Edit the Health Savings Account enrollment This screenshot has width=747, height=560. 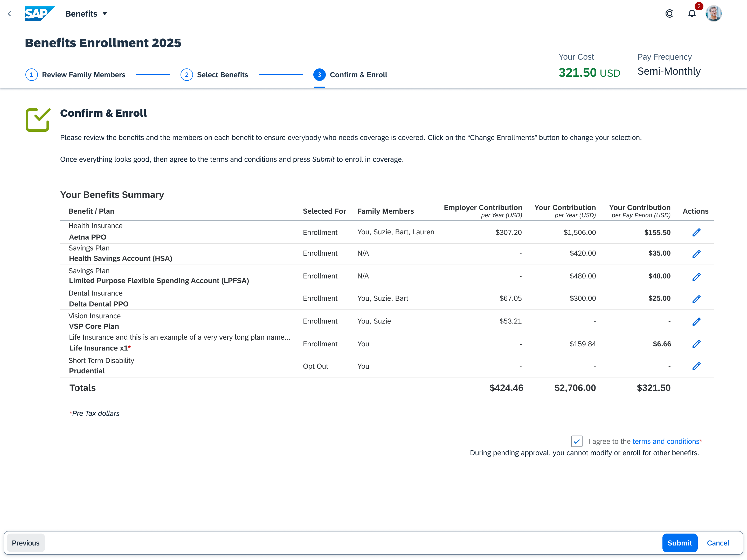pos(697,254)
